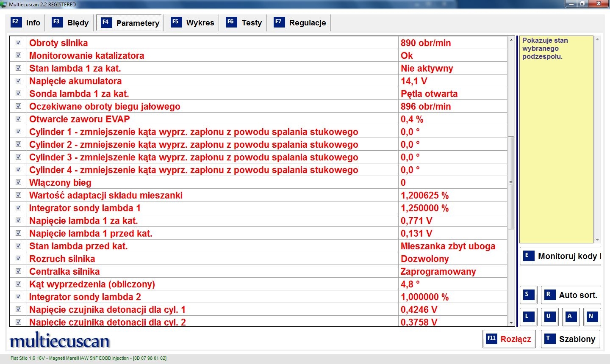This screenshot has height=364, width=610.
Task: Click the parameter list scrollbar thumb
Action: (511, 183)
